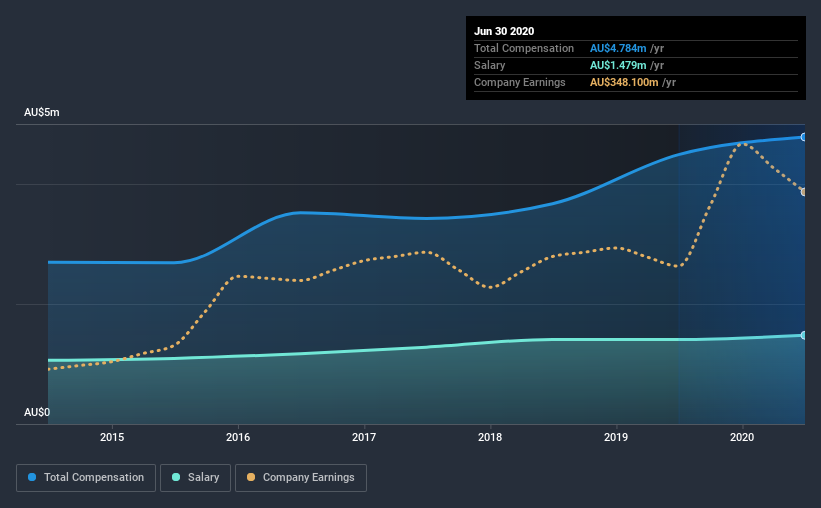Toggle the Salary legend button
Image resolution: width=821 pixels, height=508 pixels.
tap(195, 478)
